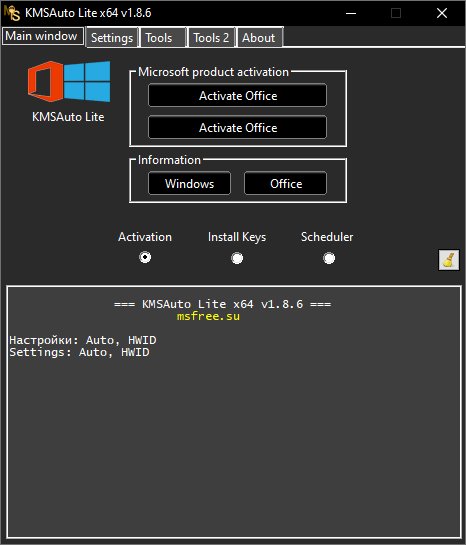Select the Activation radio button

click(x=145, y=258)
